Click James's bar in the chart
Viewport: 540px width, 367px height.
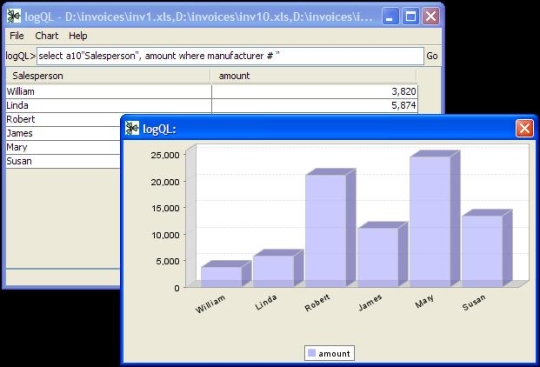(x=378, y=257)
